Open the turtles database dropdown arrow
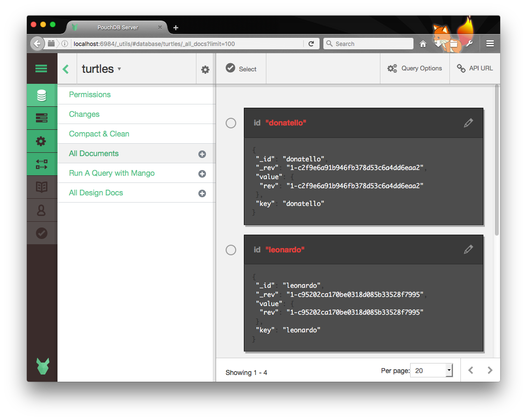527x420 pixels. point(119,69)
